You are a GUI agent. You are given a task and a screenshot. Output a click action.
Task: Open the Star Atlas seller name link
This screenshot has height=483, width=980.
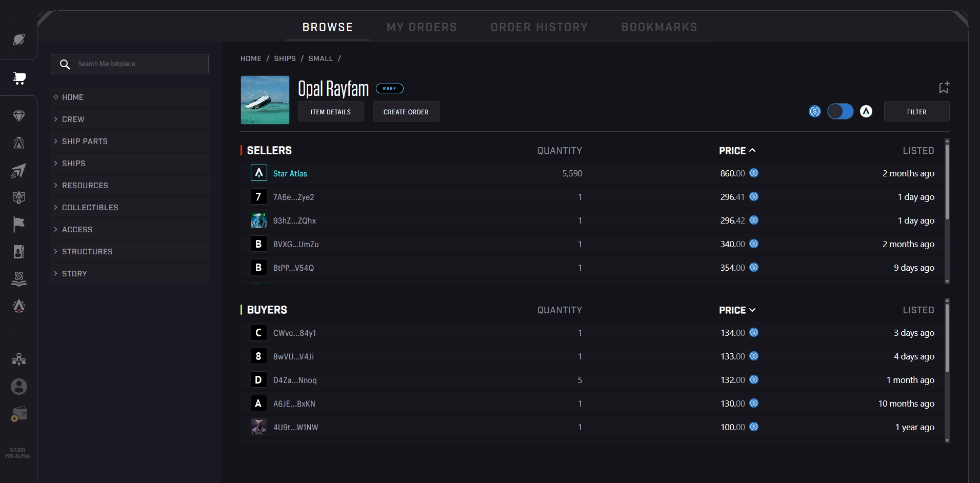tap(290, 173)
